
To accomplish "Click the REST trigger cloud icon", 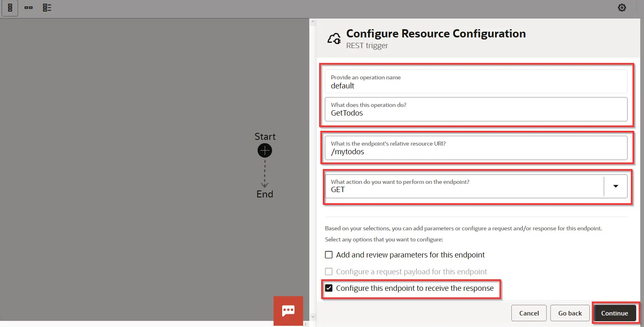I will point(334,39).
